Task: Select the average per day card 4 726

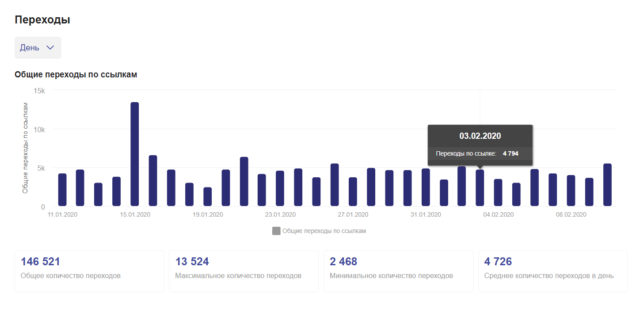Action: point(553,271)
